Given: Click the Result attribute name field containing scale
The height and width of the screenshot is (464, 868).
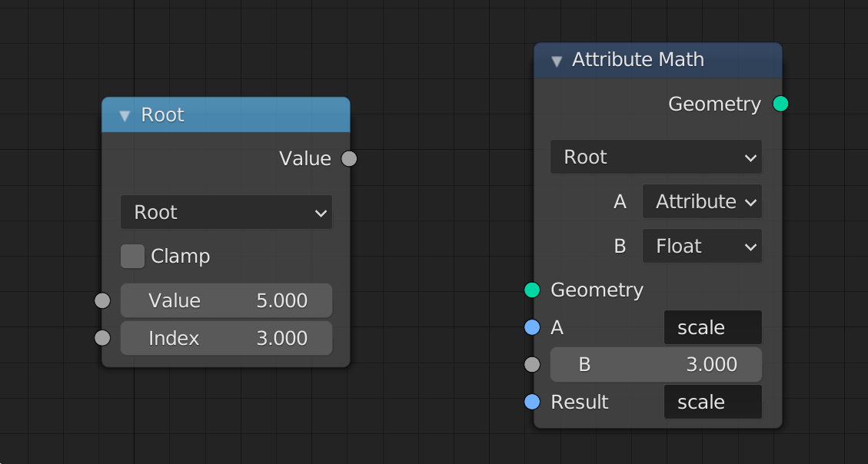Looking at the screenshot, I should pyautogui.click(x=713, y=402).
